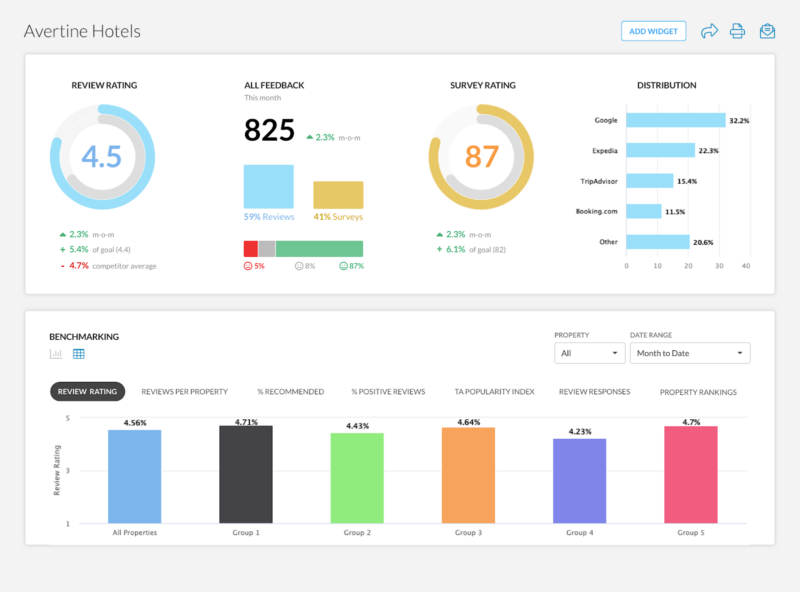800x592 pixels.
Task: Click the happy face icon showing 87%
Action: tap(345, 266)
